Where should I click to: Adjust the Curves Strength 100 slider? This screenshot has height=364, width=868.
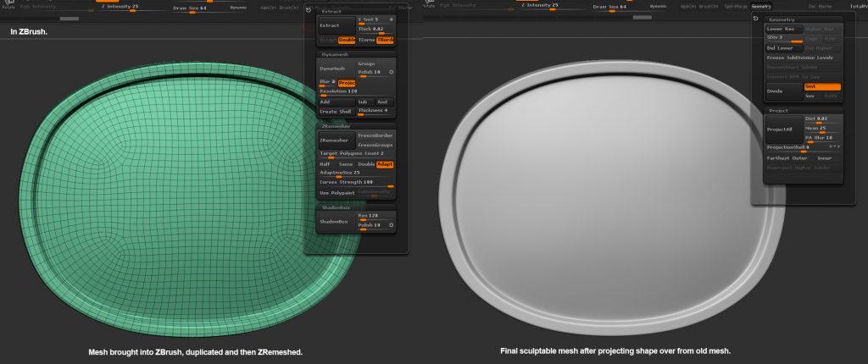357,183
